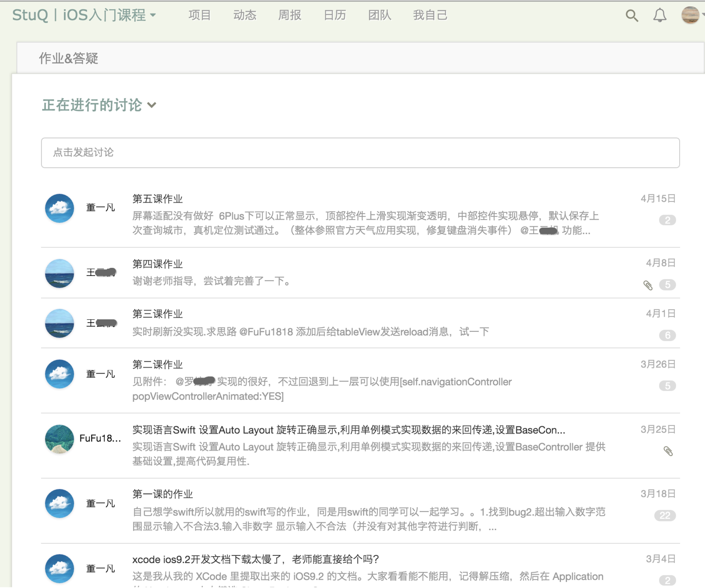Image resolution: width=705 pixels, height=588 pixels.
Task: Open the xcode ios9.2开发文档 discussion
Action: click(255, 559)
